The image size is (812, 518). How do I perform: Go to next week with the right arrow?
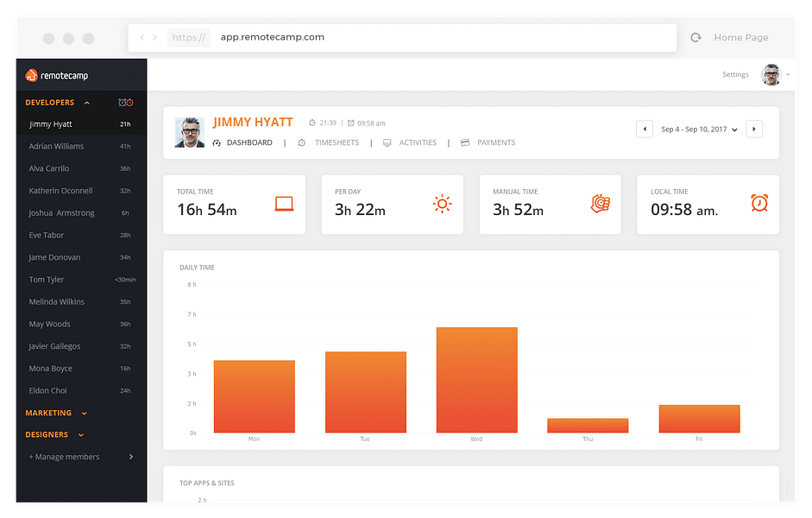[754, 129]
